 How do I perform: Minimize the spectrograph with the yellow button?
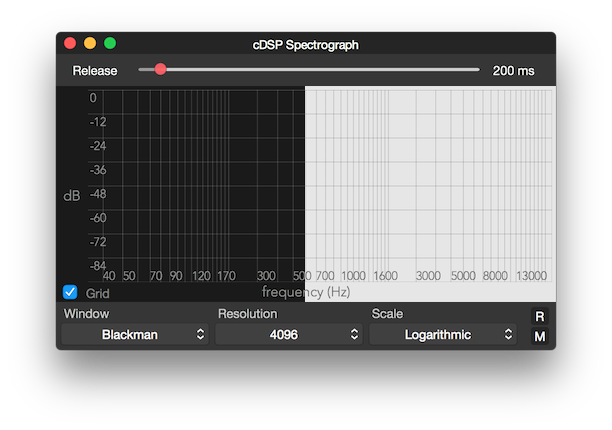click(x=90, y=44)
